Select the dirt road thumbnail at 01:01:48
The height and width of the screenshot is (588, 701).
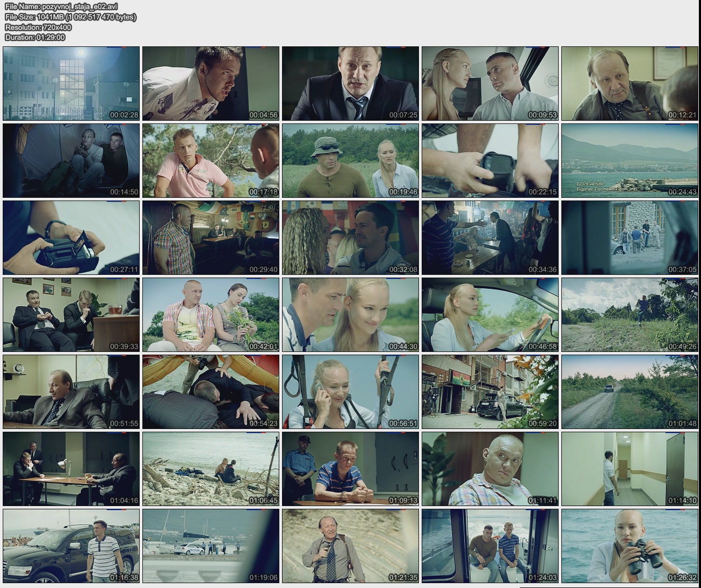pyautogui.click(x=629, y=392)
